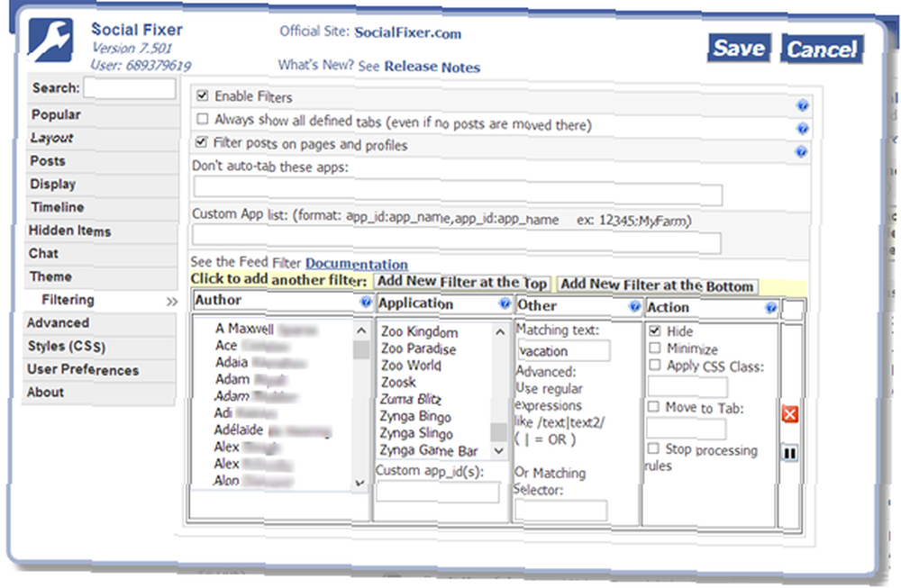
Task: Select Zynga Slingo in Application list
Action: click(x=416, y=433)
